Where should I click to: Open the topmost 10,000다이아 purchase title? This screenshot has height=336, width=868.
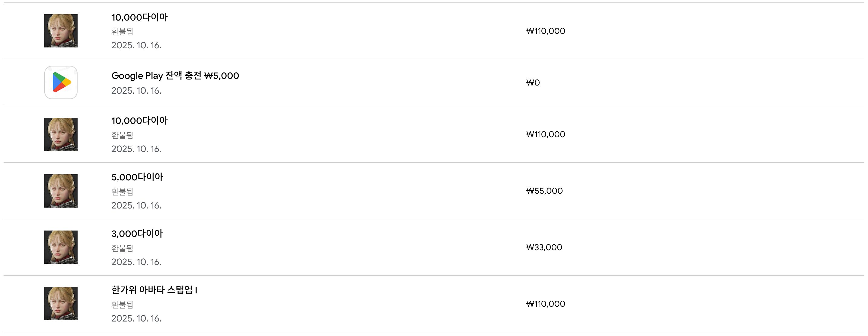pos(139,17)
